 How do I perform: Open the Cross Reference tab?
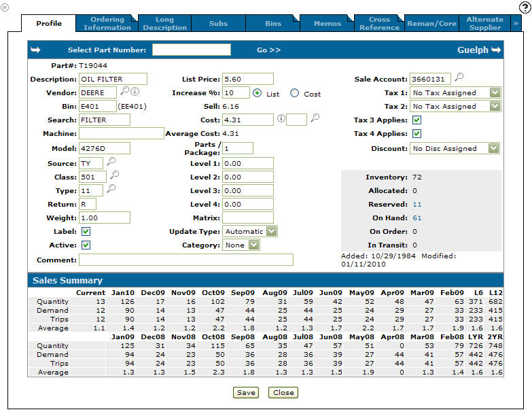click(379, 23)
